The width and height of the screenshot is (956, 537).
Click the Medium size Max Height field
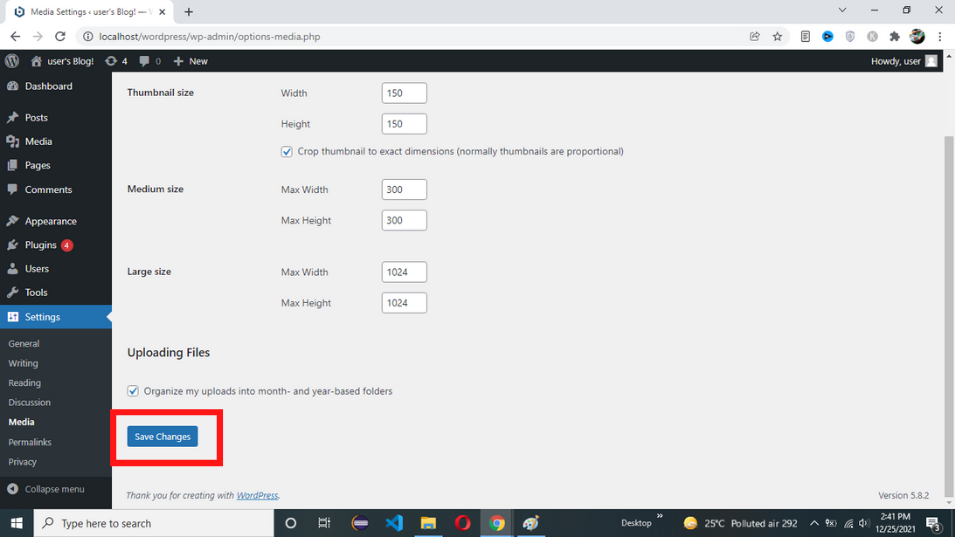404,220
